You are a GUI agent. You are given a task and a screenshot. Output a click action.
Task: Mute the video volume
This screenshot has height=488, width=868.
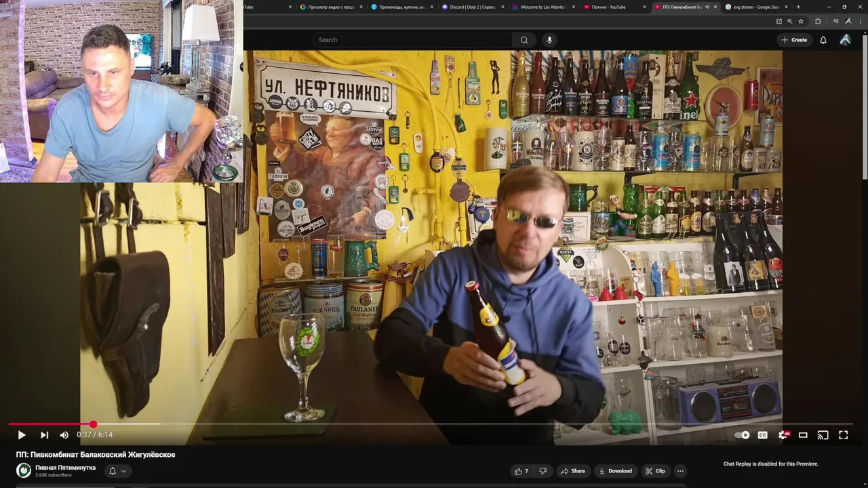64,435
